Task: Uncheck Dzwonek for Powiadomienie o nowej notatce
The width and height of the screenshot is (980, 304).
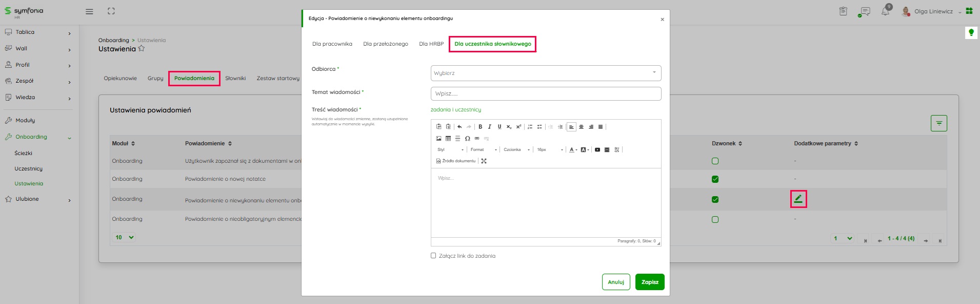Action: pos(715,179)
